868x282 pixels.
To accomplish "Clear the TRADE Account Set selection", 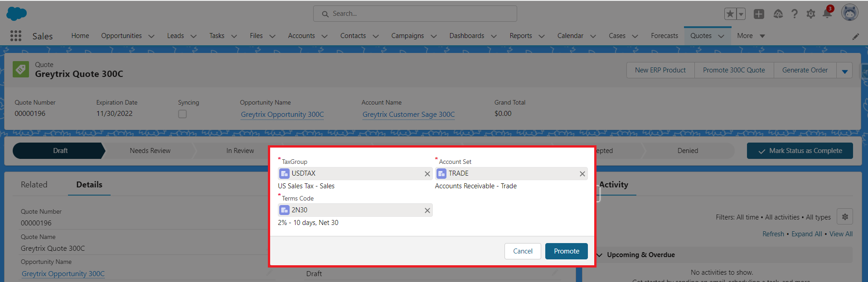I will point(582,174).
